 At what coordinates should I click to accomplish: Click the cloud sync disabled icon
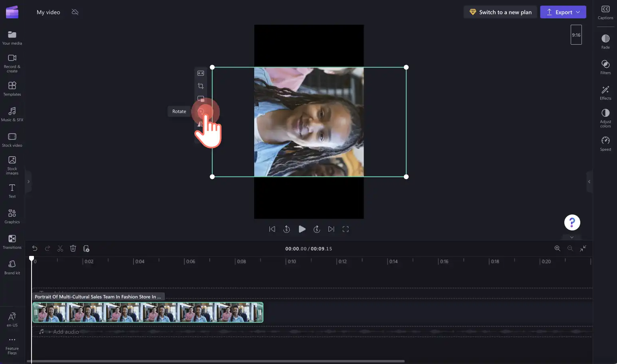tap(75, 12)
